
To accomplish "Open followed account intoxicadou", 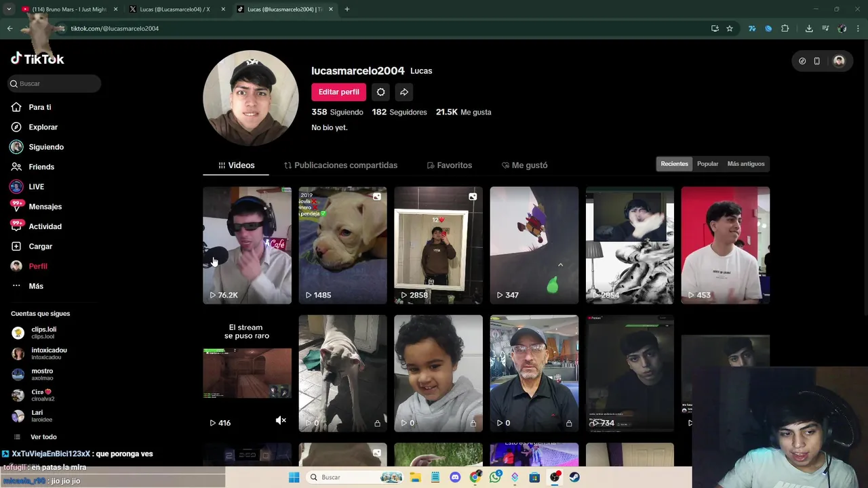I will click(49, 353).
